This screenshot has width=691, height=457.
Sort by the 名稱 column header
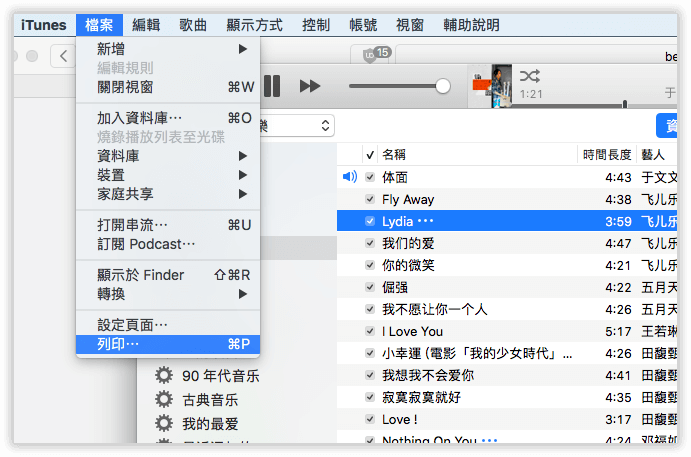pos(477,155)
